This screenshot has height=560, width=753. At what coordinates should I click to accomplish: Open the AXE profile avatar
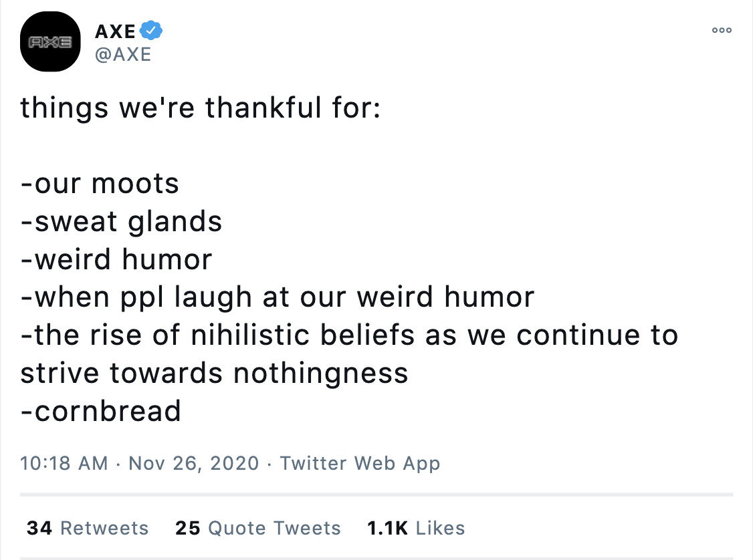pyautogui.click(x=50, y=41)
